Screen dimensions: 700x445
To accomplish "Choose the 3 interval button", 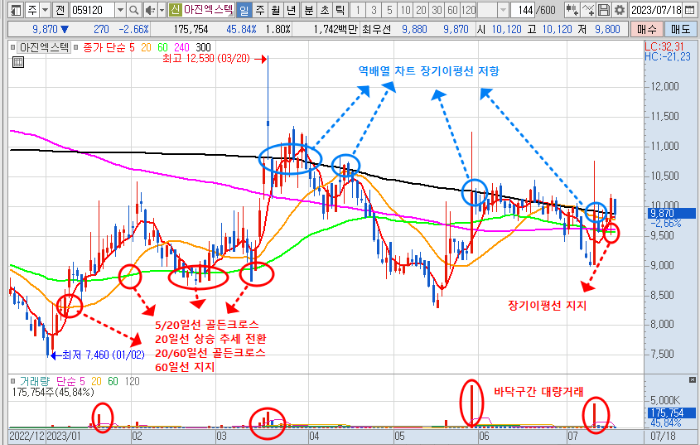I will pos(374,10).
